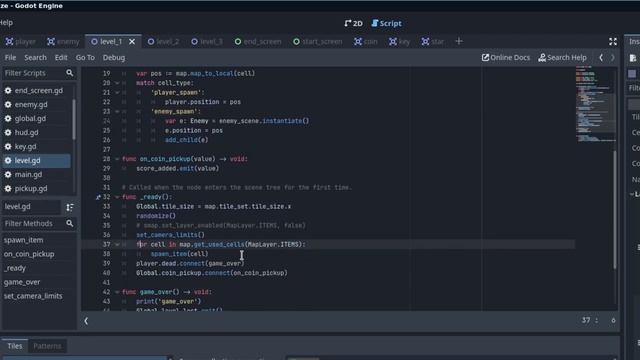Switch to the Script workspace

pos(387,23)
